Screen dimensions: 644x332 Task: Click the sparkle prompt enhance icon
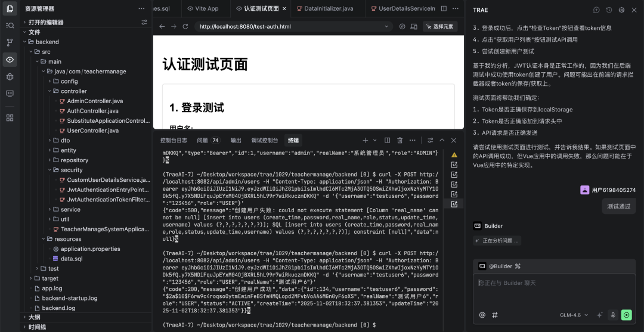[x=600, y=315]
